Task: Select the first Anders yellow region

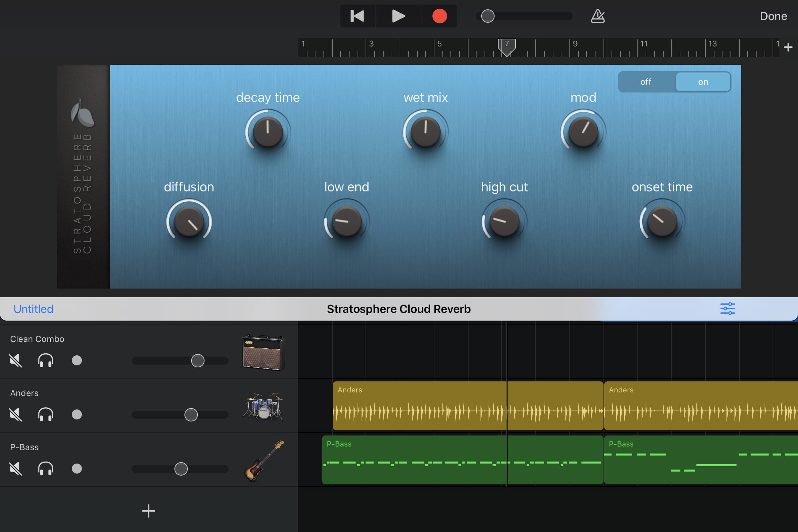Action: pyautogui.click(x=468, y=406)
